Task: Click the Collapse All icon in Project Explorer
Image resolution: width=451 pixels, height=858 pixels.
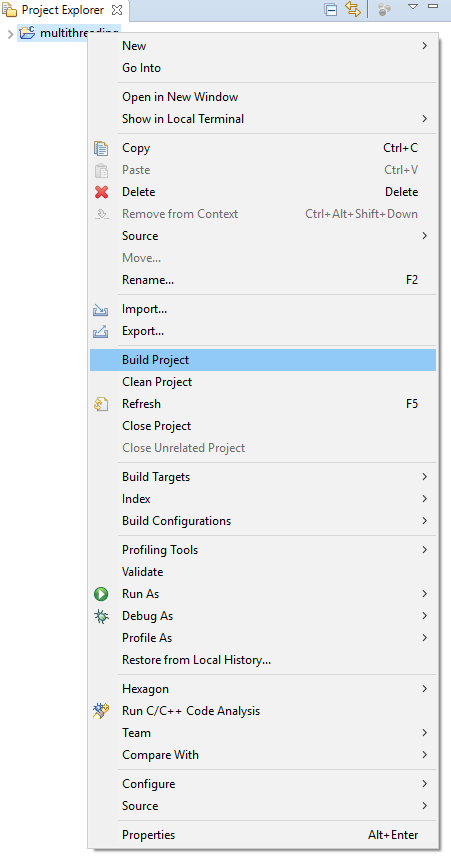Action: click(331, 10)
